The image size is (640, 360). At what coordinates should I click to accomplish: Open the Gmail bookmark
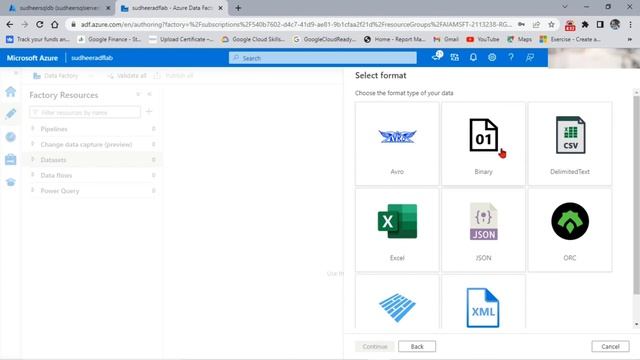click(x=446, y=39)
